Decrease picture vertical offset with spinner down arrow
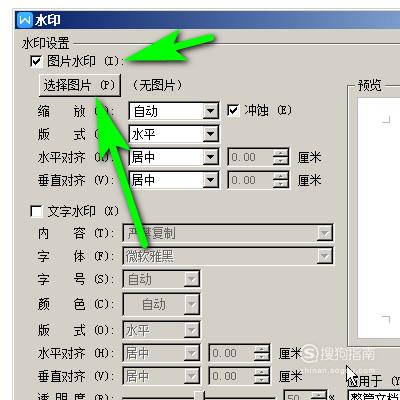Screen dimensions: 400x400 [280, 184]
